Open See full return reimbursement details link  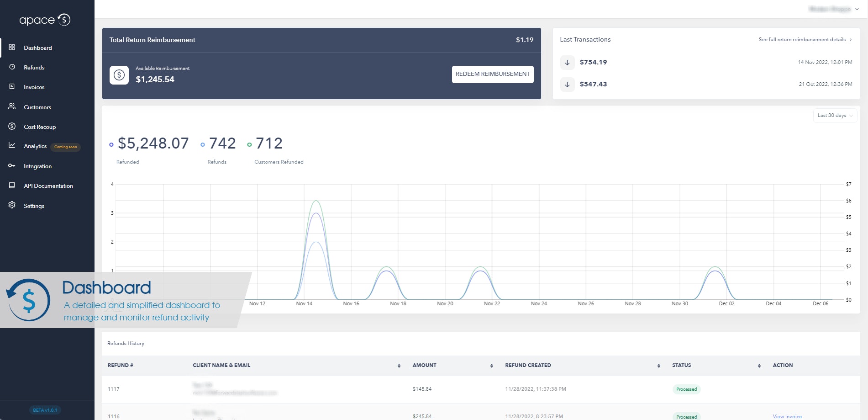click(x=805, y=40)
